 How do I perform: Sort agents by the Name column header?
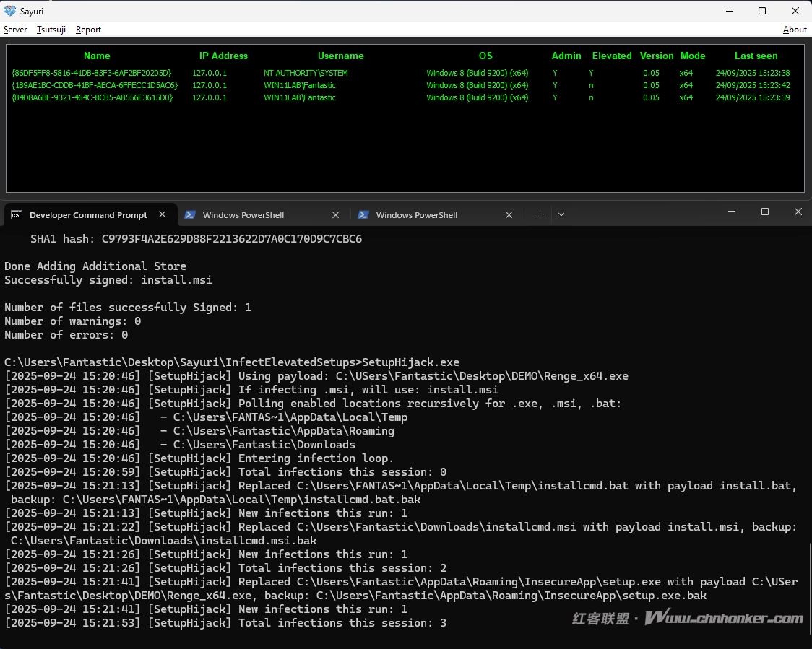[x=97, y=56]
